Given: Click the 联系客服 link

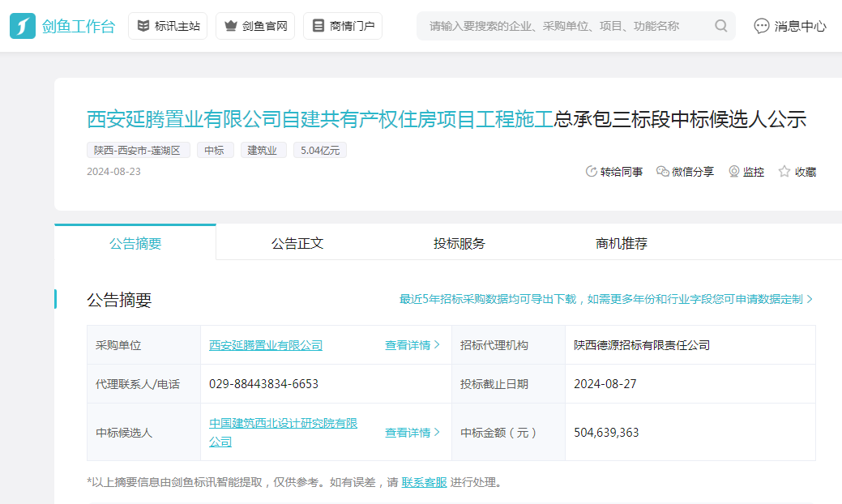Looking at the screenshot, I should point(424,482).
